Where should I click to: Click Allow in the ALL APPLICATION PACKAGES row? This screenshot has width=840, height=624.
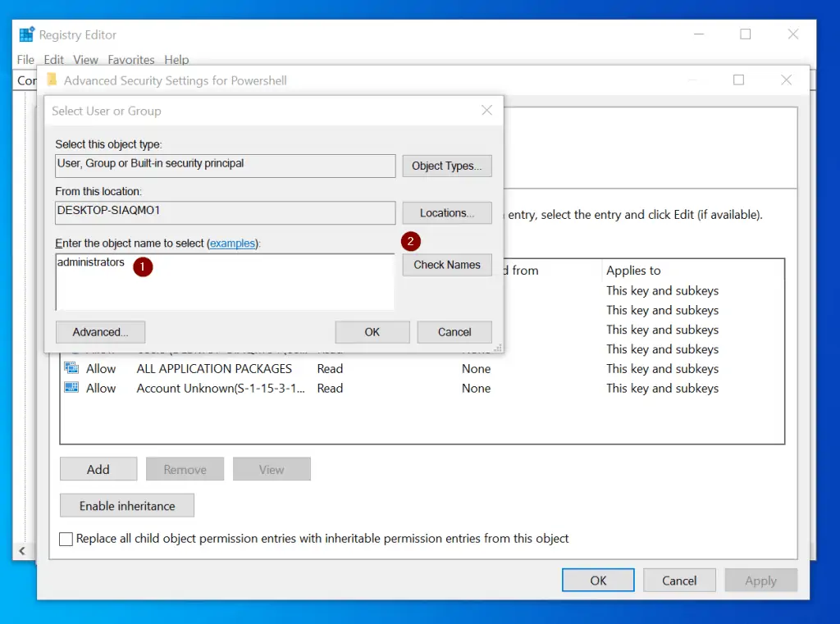point(101,368)
